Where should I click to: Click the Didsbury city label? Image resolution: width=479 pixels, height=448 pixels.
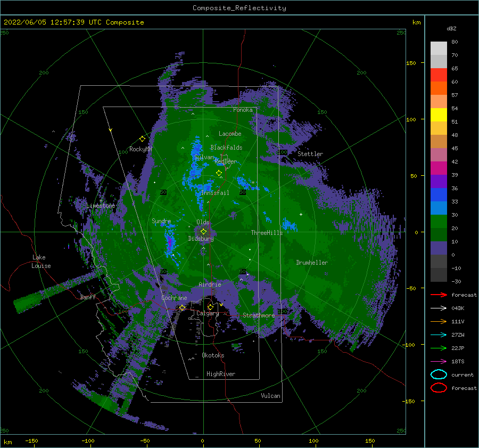[x=201, y=239]
